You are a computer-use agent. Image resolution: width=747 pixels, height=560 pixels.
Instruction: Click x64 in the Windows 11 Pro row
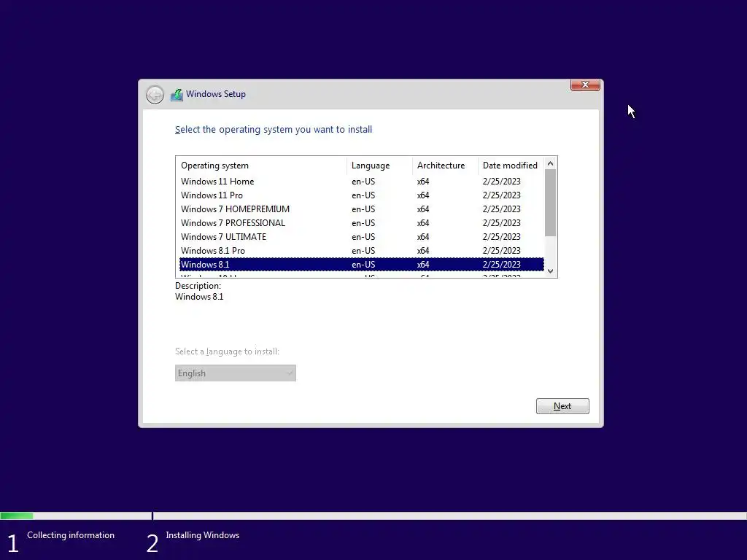[423, 195]
